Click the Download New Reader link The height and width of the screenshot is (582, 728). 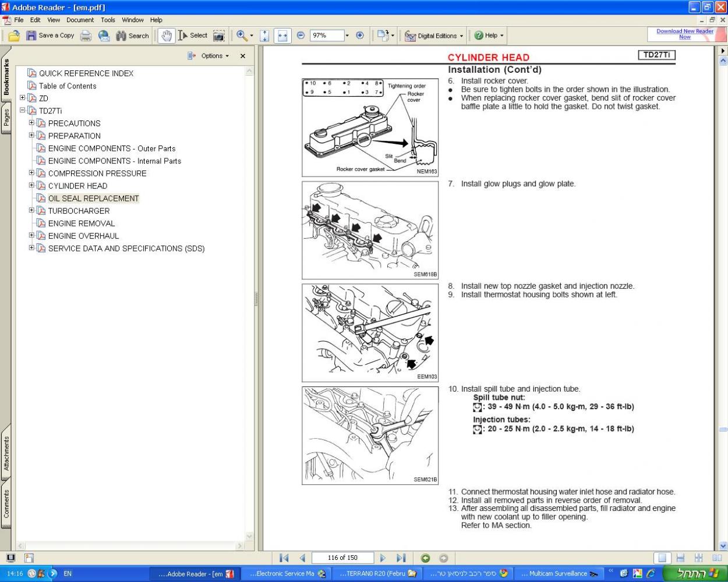[x=684, y=34]
